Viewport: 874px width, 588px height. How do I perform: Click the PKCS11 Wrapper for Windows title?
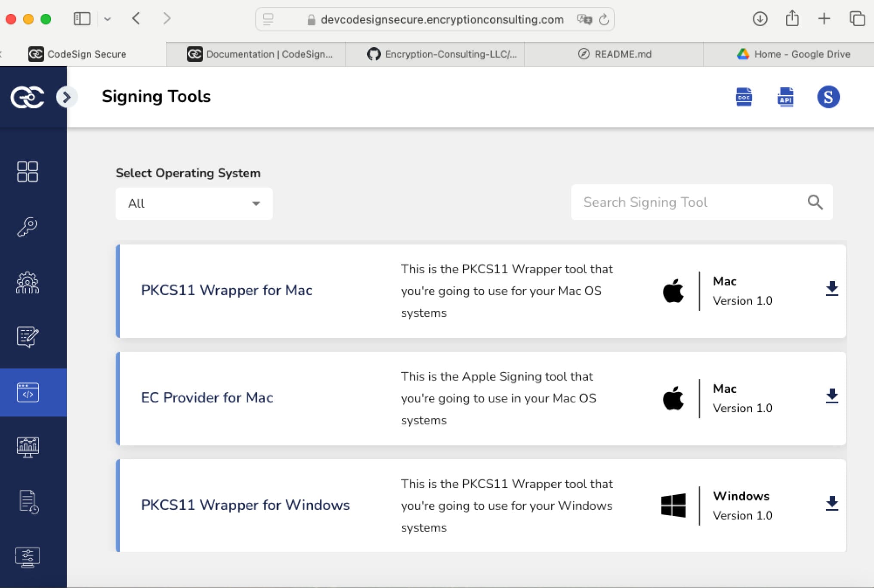click(x=245, y=505)
